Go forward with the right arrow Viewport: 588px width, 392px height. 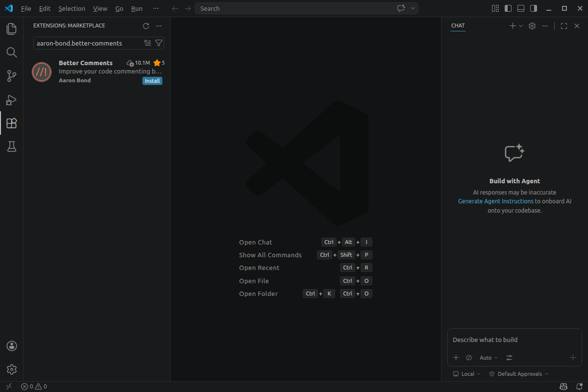point(188,8)
